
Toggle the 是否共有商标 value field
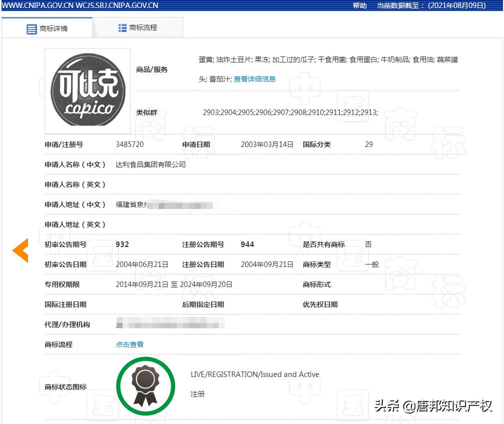coord(368,244)
